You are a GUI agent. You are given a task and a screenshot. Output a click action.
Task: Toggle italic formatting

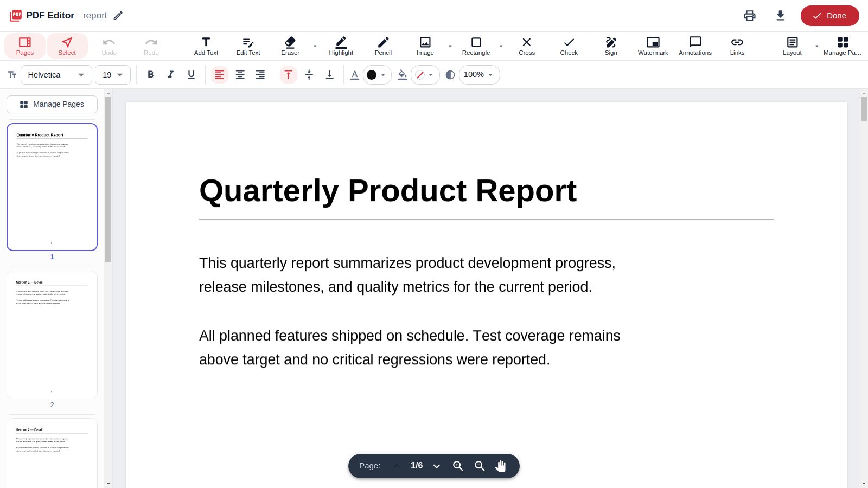[171, 75]
